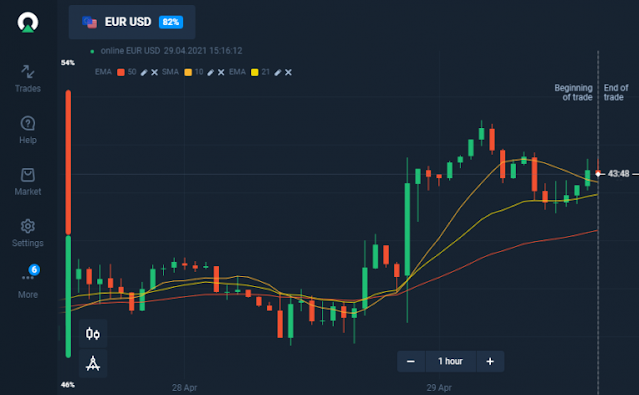This screenshot has width=639, height=395.
Task: Click the Beginning of trade label
Action: 573,93
